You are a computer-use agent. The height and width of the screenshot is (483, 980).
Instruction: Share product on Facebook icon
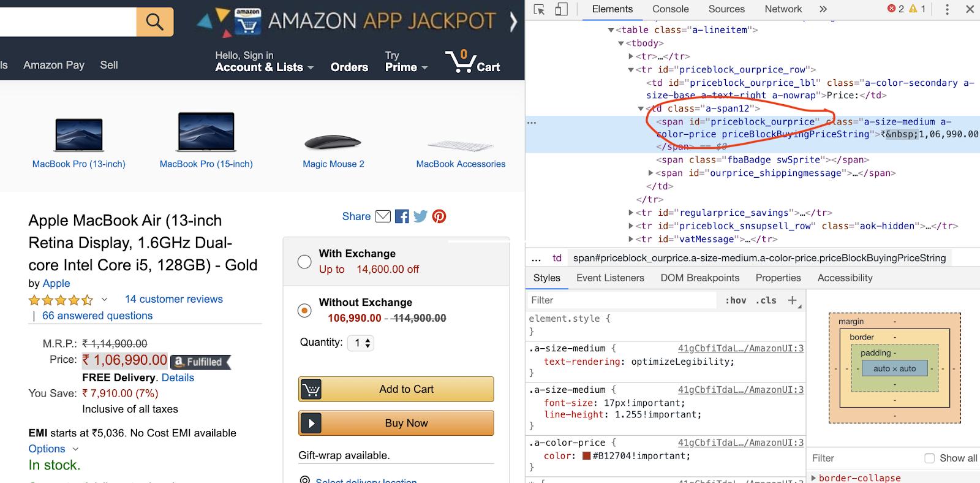pyautogui.click(x=402, y=216)
